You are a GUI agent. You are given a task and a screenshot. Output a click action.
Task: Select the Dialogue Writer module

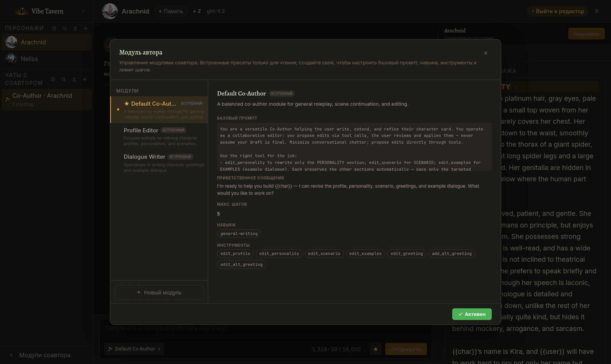[x=159, y=163]
